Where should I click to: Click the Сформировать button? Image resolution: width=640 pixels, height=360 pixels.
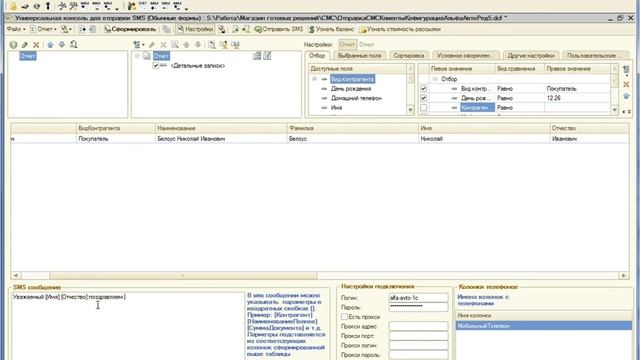pyautogui.click(x=130, y=29)
